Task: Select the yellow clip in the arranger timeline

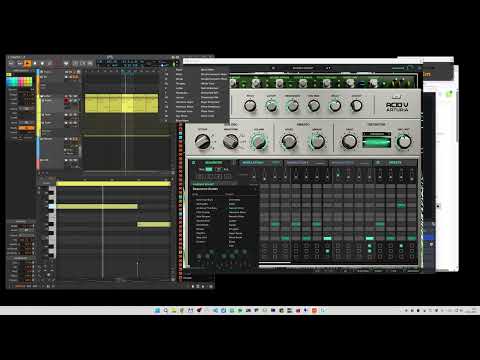Action: (x=121, y=103)
